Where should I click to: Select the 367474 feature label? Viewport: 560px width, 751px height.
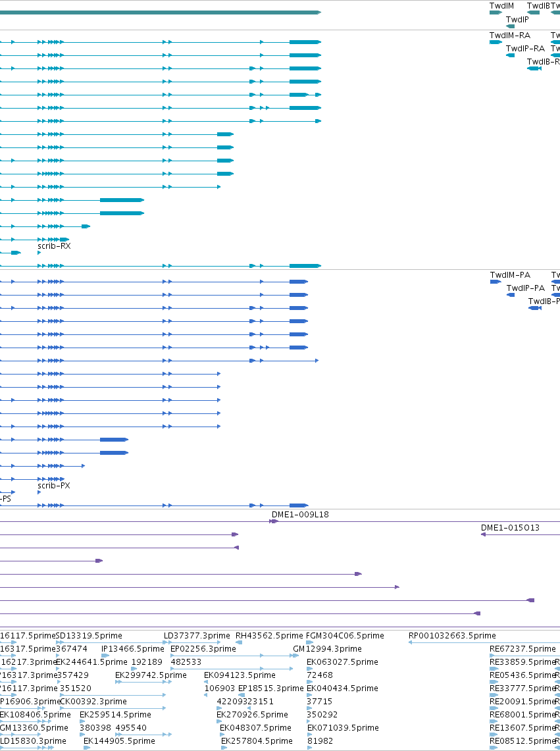click(72, 648)
